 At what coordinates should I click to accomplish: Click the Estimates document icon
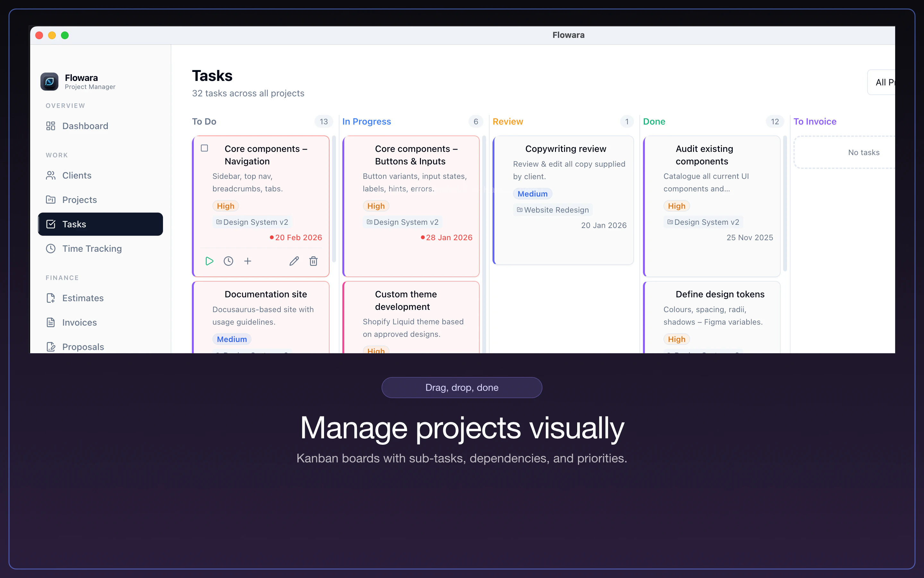[x=51, y=298]
